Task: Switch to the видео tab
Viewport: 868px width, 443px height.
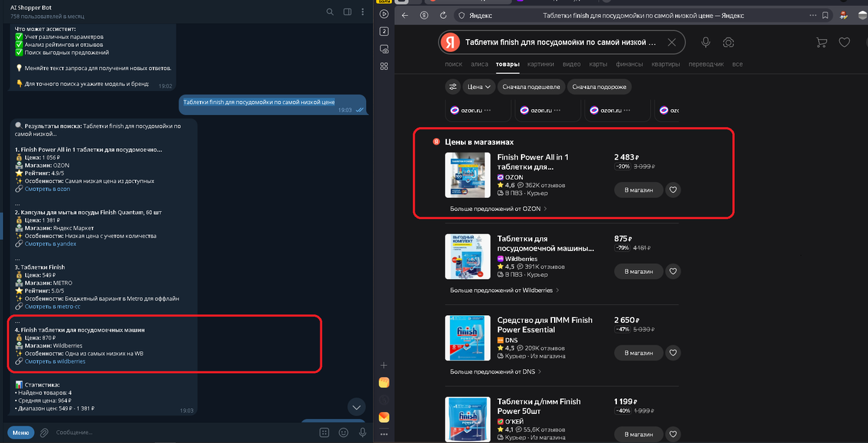Action: click(x=571, y=64)
